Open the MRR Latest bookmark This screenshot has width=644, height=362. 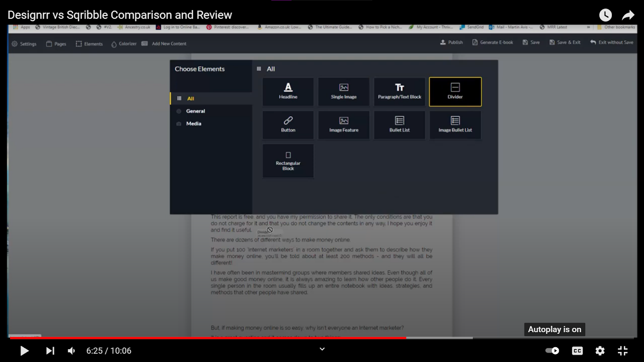[553, 27]
